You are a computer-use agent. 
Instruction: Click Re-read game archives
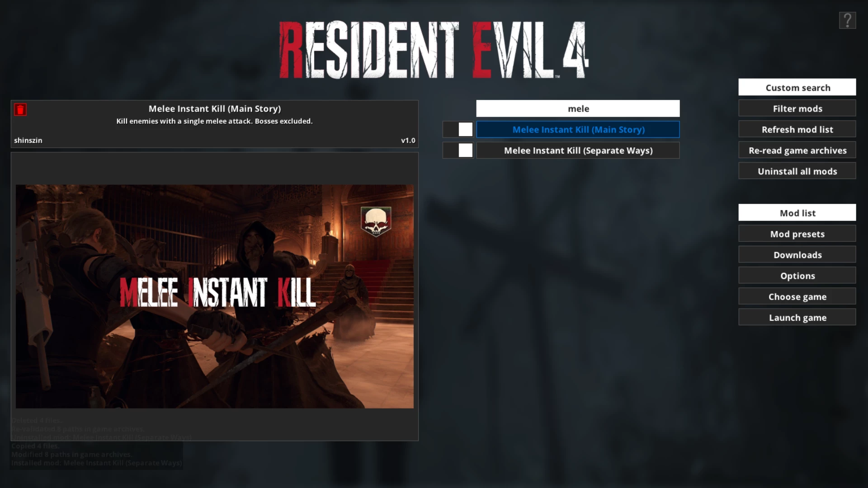(x=797, y=150)
